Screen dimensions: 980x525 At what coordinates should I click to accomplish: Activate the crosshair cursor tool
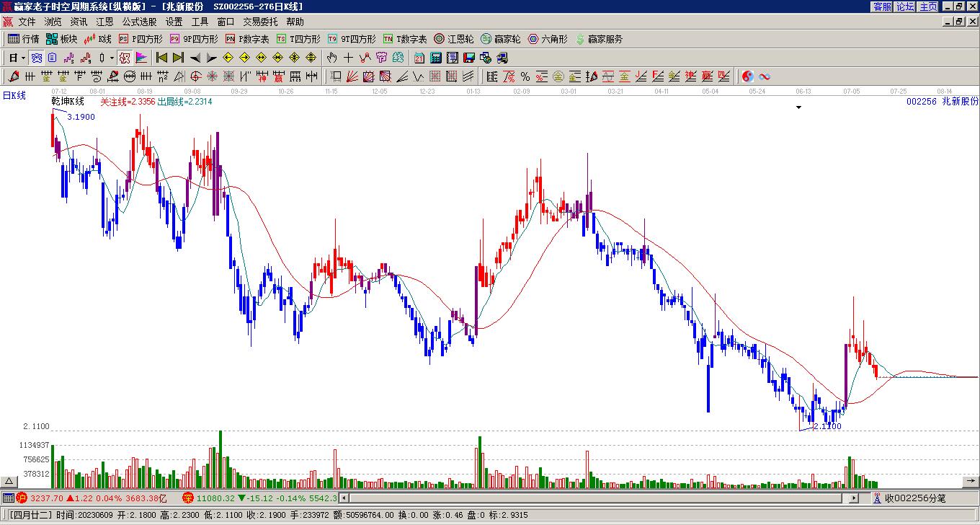[x=349, y=58]
